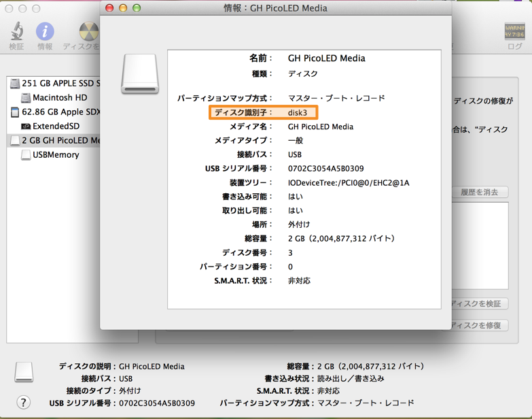Screen dimensions: 532x419
Task: Click the media type value 一般
Action: (x=296, y=140)
